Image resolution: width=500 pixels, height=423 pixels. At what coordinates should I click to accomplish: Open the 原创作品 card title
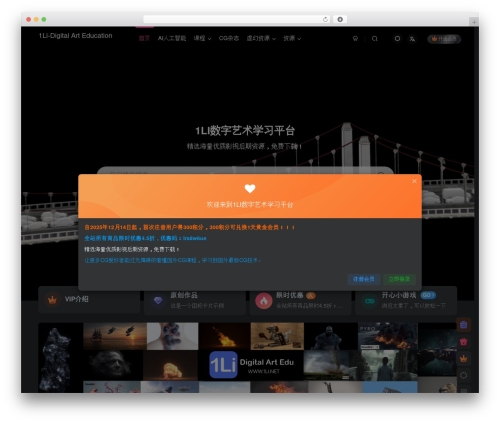point(184,295)
